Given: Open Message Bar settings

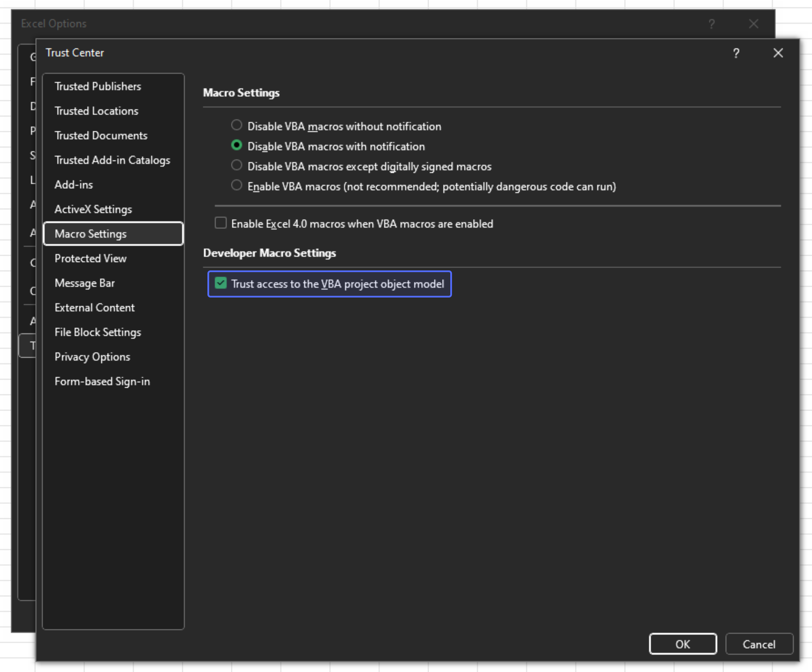Looking at the screenshot, I should pyautogui.click(x=113, y=283).
